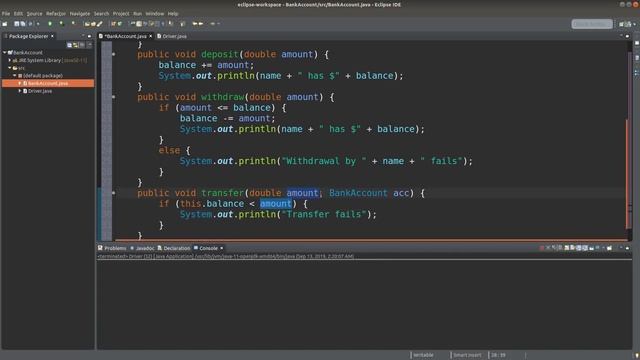Click the Save icon in the toolbar
This screenshot has width=640, height=360.
16,24
